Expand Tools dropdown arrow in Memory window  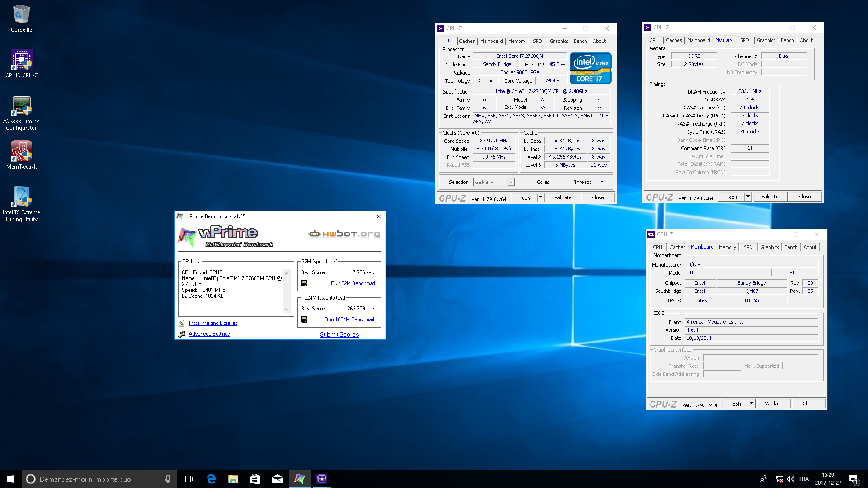(748, 197)
